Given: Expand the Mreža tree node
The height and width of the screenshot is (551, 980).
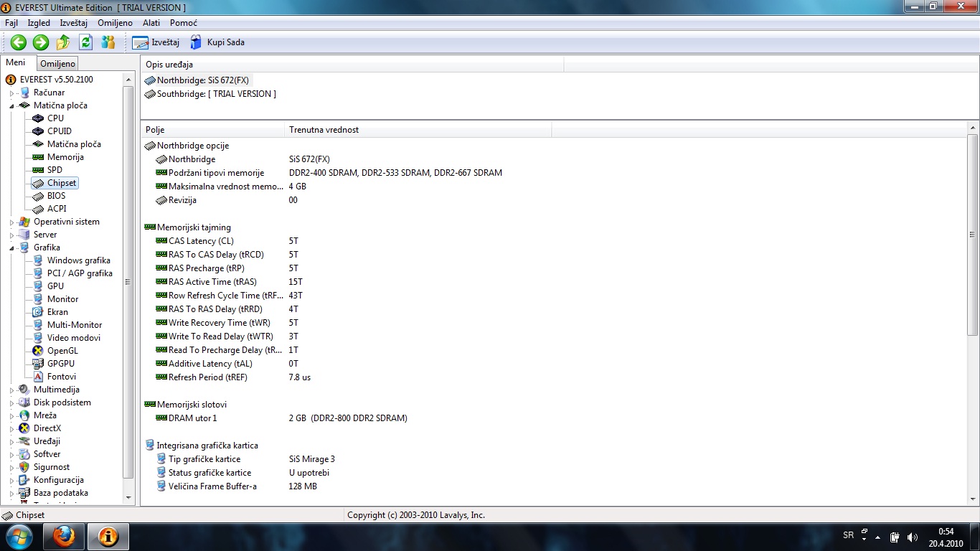Looking at the screenshot, I should 12,415.
